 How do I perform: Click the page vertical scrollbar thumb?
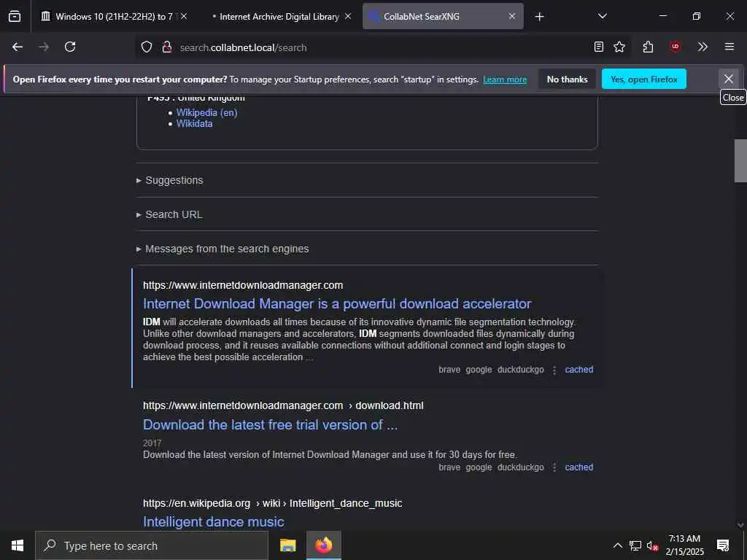click(x=740, y=160)
